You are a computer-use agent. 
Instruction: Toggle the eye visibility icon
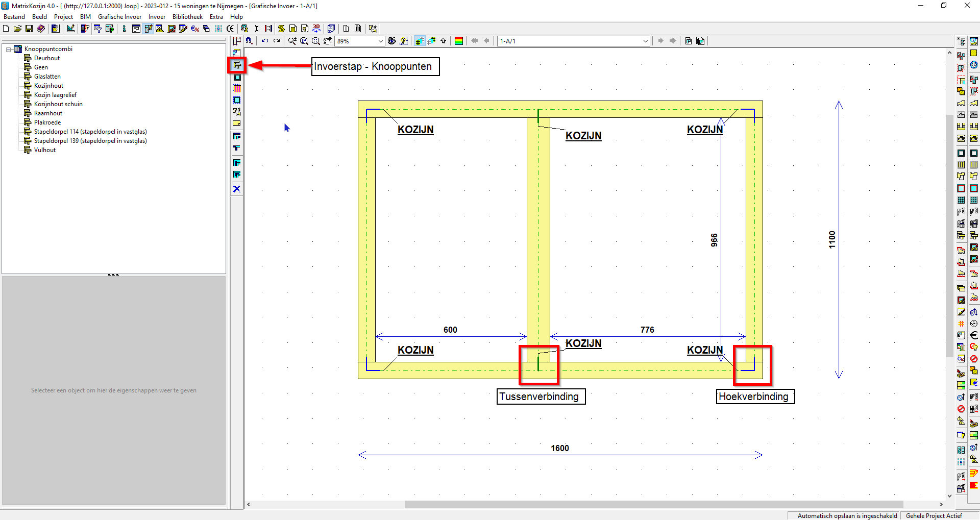(x=391, y=41)
